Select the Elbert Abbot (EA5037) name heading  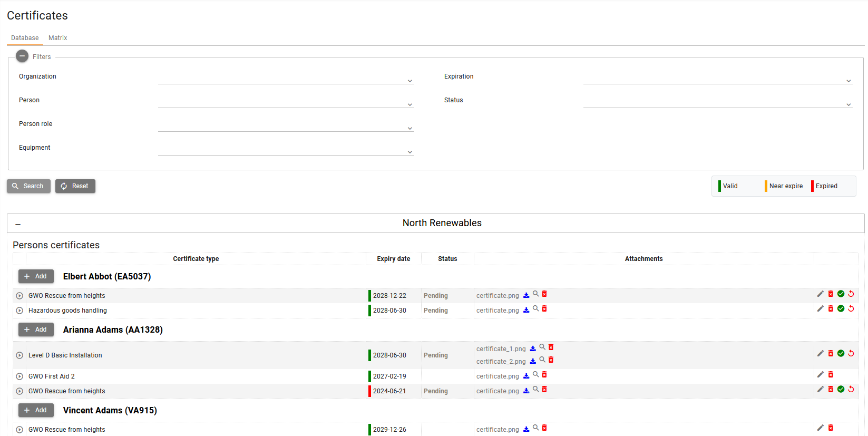(107, 276)
